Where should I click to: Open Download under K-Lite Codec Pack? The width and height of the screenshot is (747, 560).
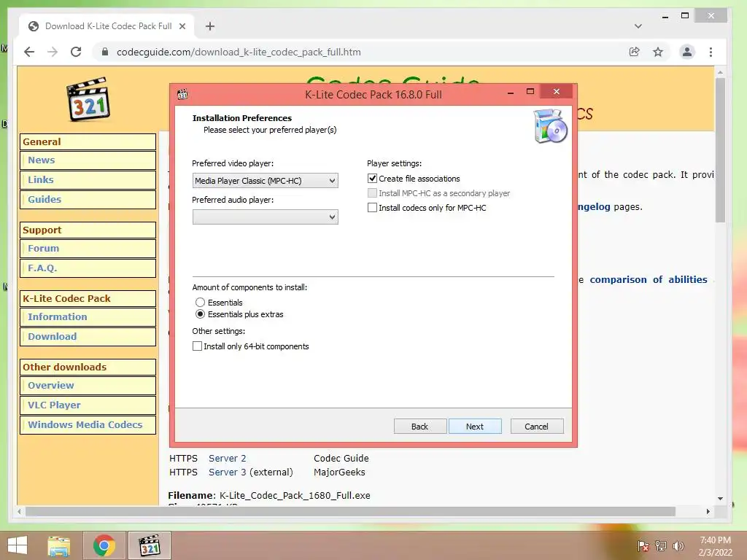[x=52, y=337]
